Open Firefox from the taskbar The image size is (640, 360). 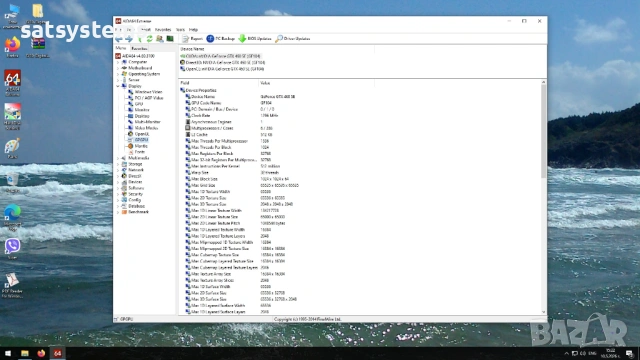point(41,353)
